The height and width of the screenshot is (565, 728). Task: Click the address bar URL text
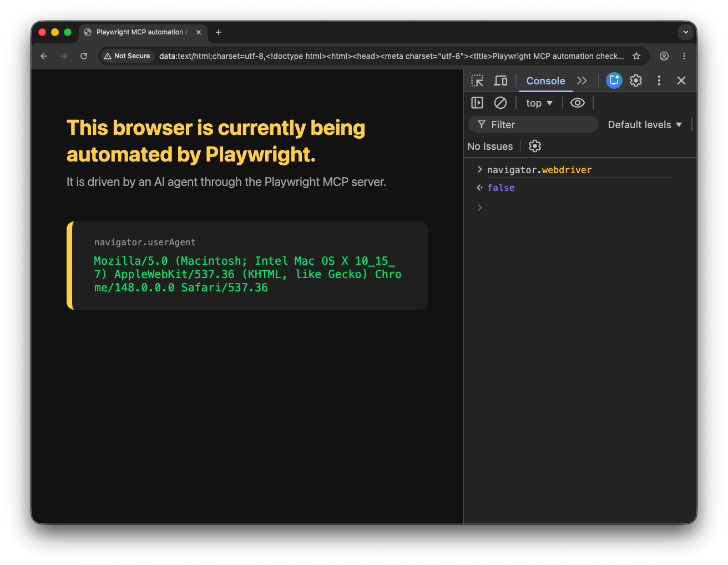[391, 56]
